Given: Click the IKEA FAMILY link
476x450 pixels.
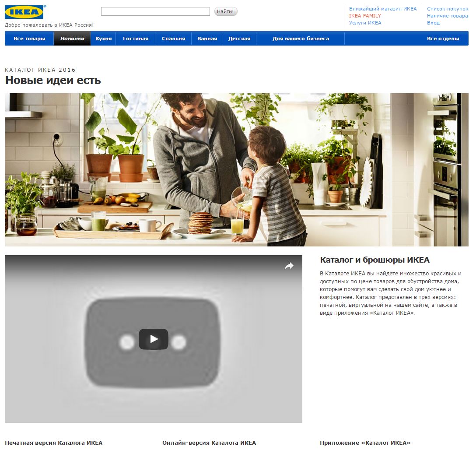Looking at the screenshot, I should click(x=365, y=16).
